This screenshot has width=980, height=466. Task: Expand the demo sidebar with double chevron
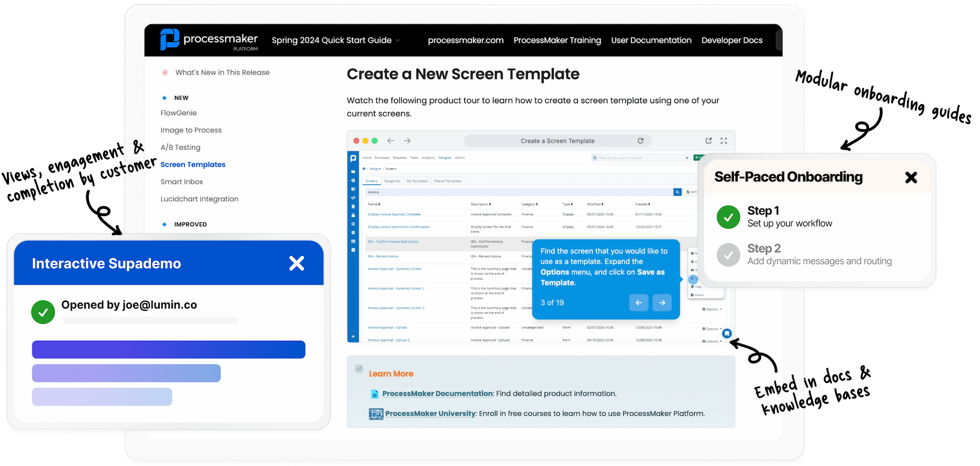pyautogui.click(x=353, y=337)
